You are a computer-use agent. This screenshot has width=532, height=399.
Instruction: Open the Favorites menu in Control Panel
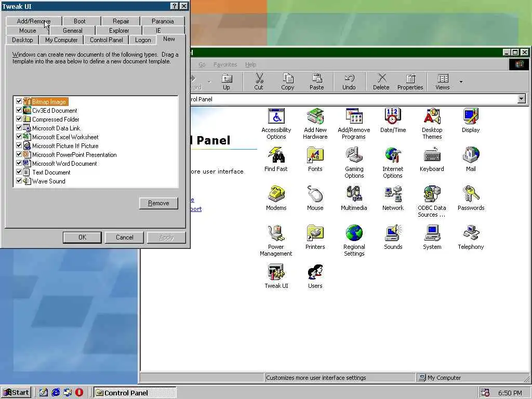point(225,64)
